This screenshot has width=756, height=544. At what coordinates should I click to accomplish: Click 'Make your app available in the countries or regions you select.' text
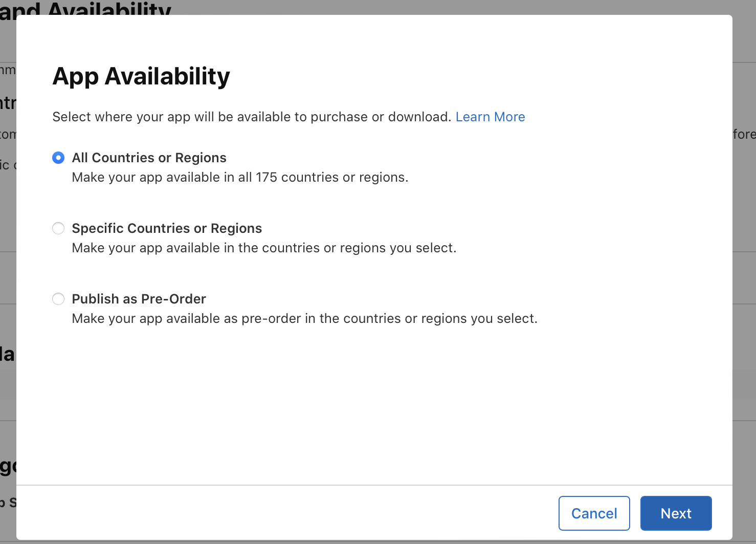(x=264, y=248)
